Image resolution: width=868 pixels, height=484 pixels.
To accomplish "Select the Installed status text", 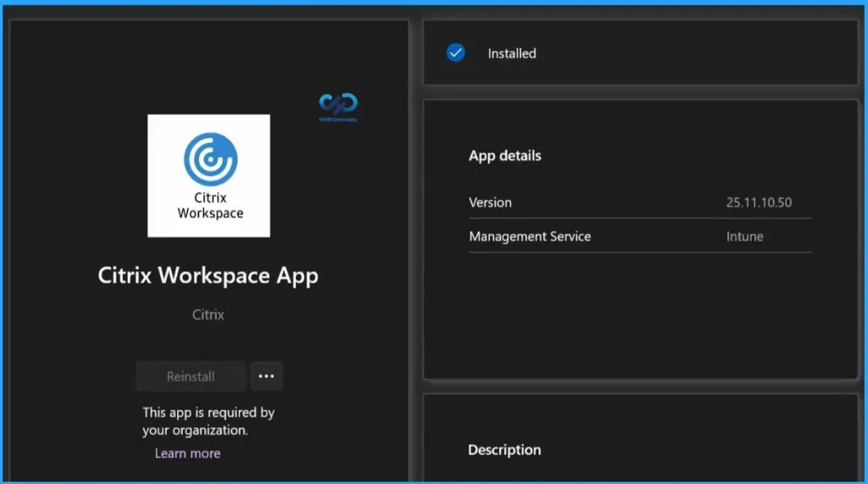I will click(x=511, y=53).
